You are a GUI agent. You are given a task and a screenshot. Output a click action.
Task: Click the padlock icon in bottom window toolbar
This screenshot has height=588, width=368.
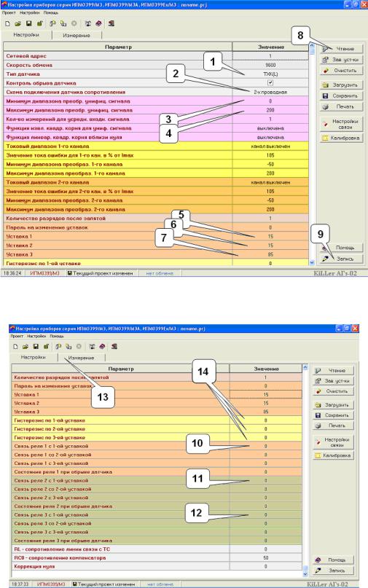[46, 347]
